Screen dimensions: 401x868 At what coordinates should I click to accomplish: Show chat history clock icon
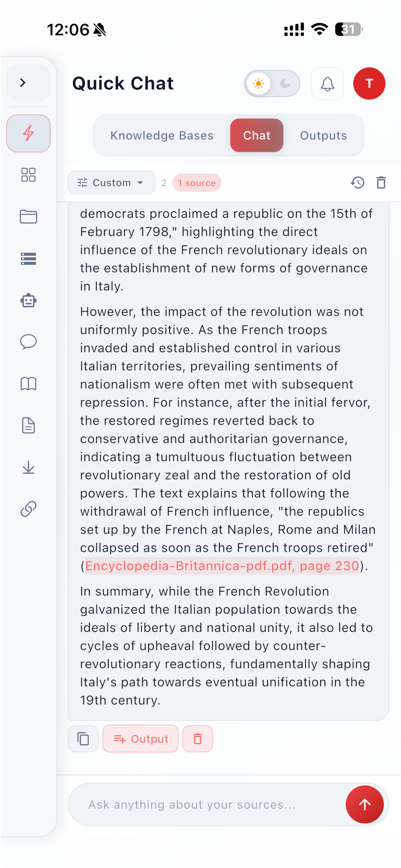click(357, 183)
